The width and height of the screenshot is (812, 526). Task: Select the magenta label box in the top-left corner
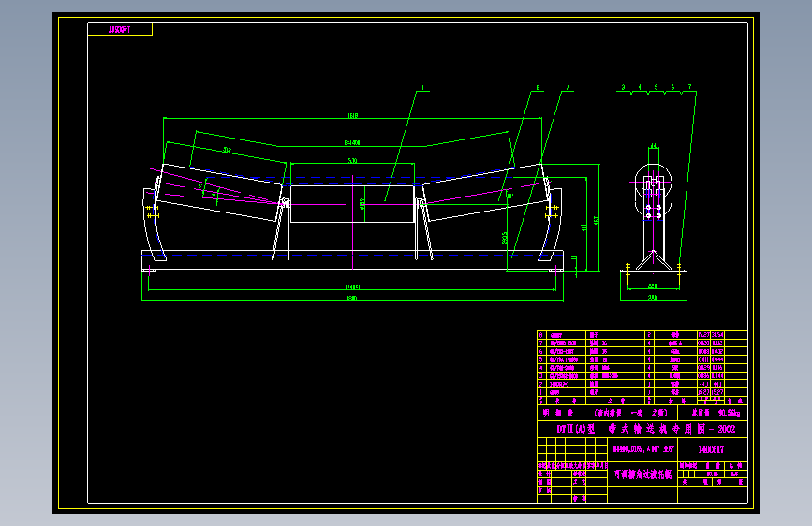[x=120, y=30]
